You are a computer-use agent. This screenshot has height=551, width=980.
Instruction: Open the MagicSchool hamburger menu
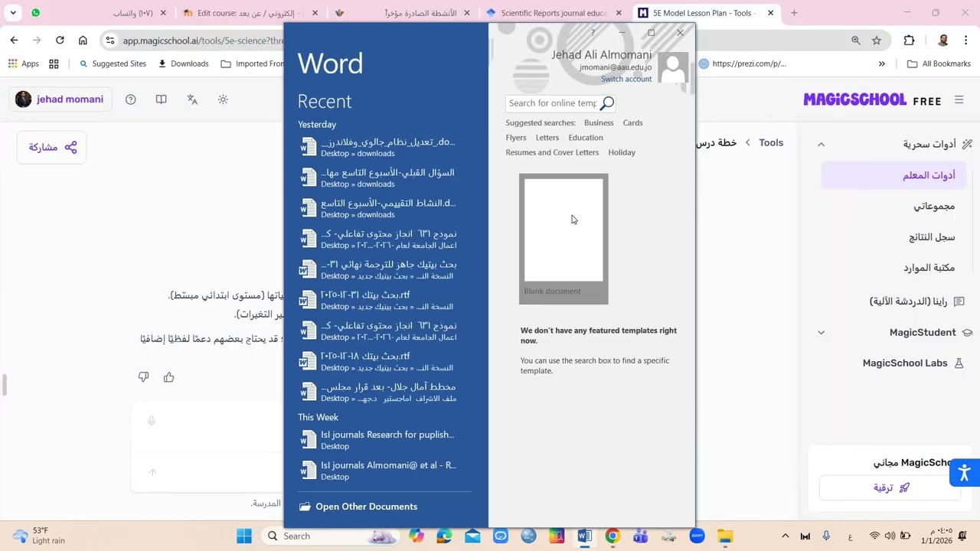point(959,99)
